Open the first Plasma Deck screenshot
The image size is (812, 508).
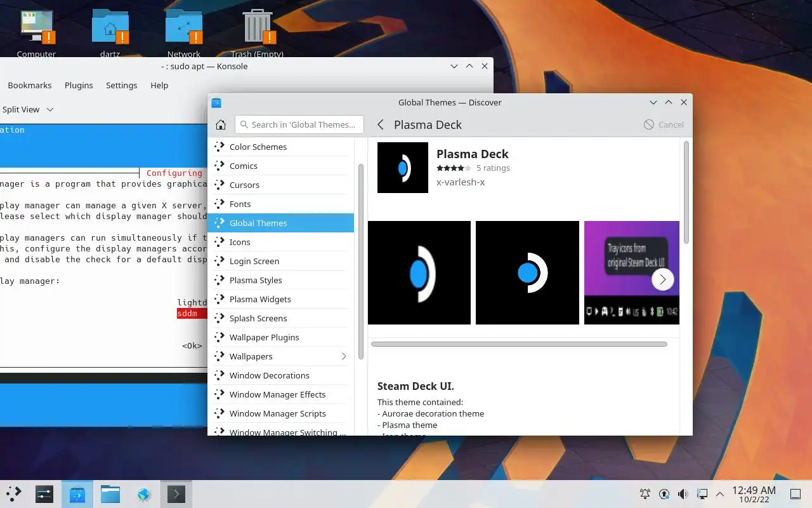419,272
